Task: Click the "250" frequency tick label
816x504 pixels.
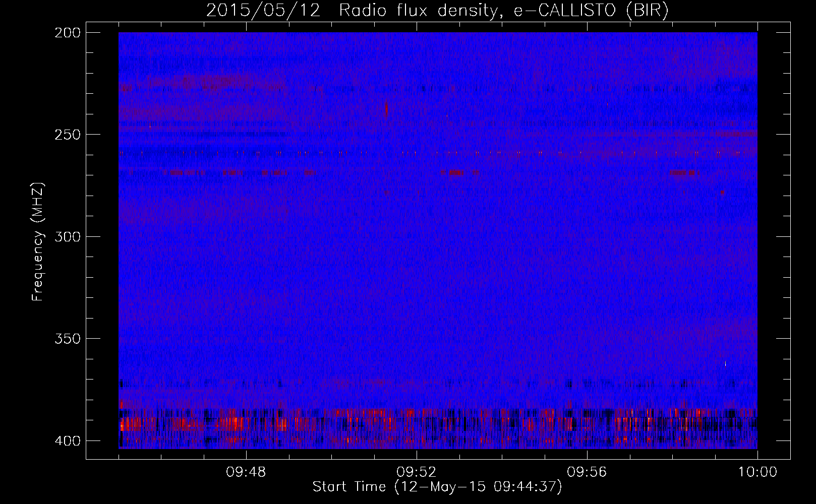Action: (67, 135)
